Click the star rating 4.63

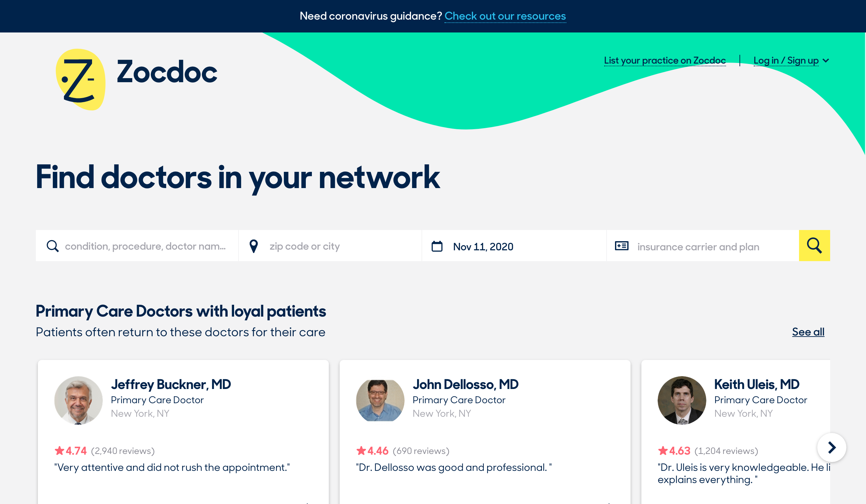point(674,451)
